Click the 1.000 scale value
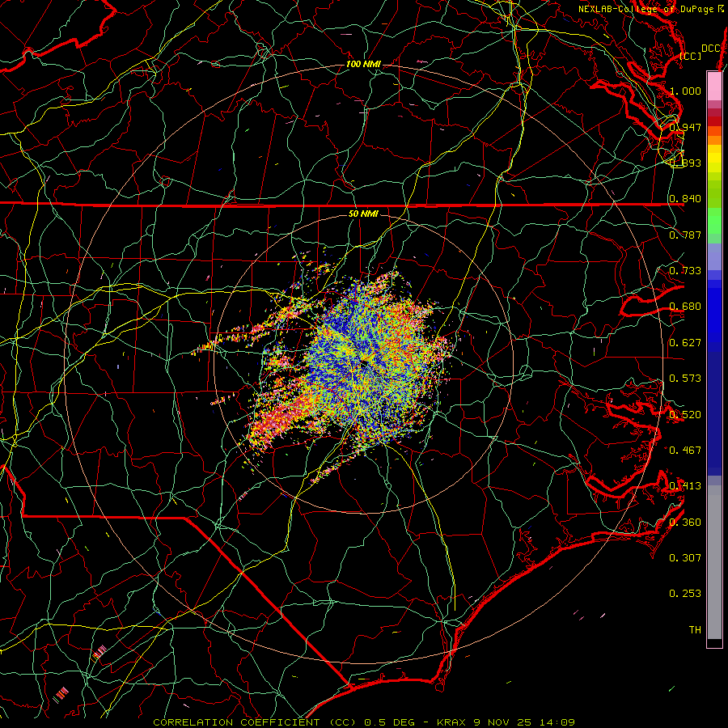Screen dimensions: 728x728 click(685, 91)
